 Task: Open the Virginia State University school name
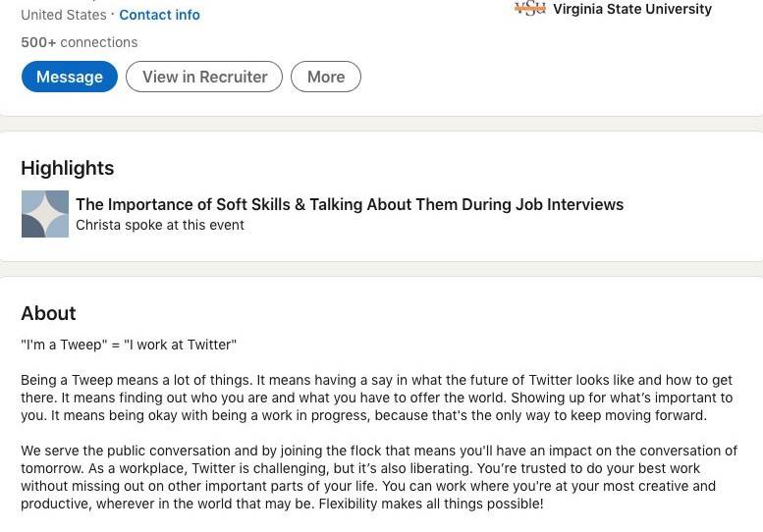[x=631, y=9]
